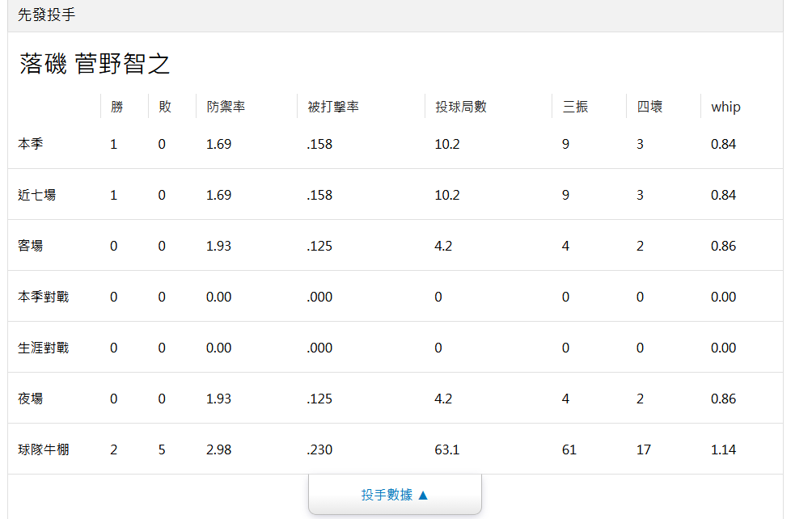812x519 pixels.
Task: Click the 三振 column header
Action: (x=575, y=107)
